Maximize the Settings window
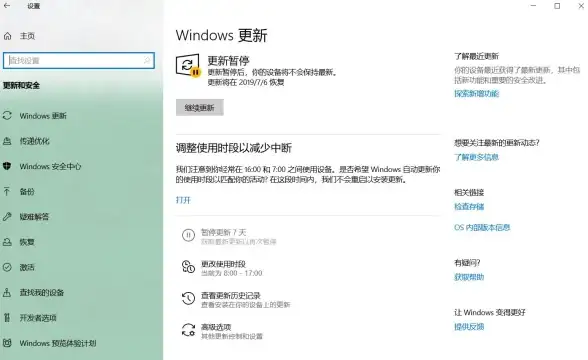The image size is (588, 360). pos(557,6)
